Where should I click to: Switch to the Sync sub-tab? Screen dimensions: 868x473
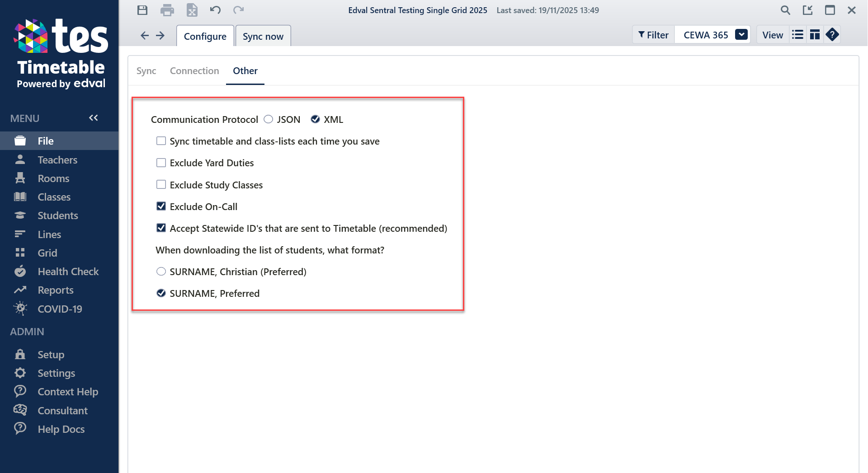[x=146, y=71]
